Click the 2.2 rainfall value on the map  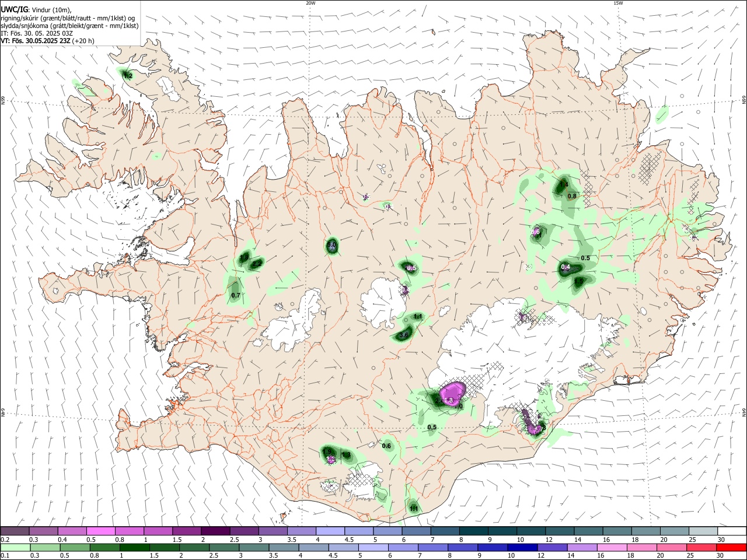point(257,264)
